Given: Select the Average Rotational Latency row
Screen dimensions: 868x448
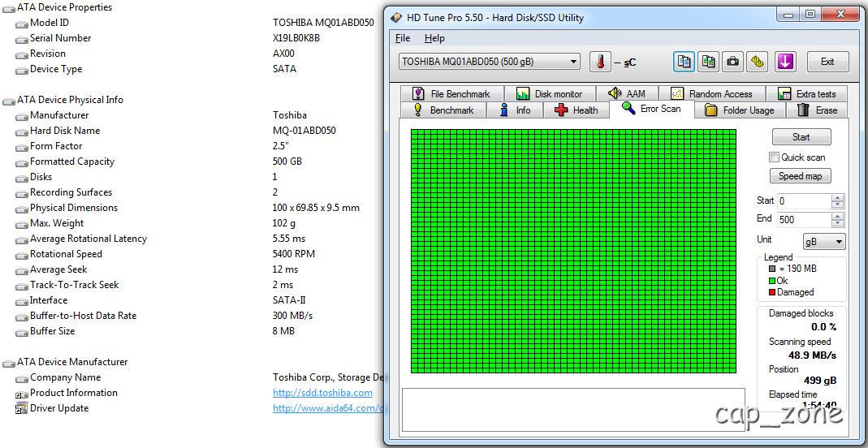Looking at the screenshot, I should [192, 239].
